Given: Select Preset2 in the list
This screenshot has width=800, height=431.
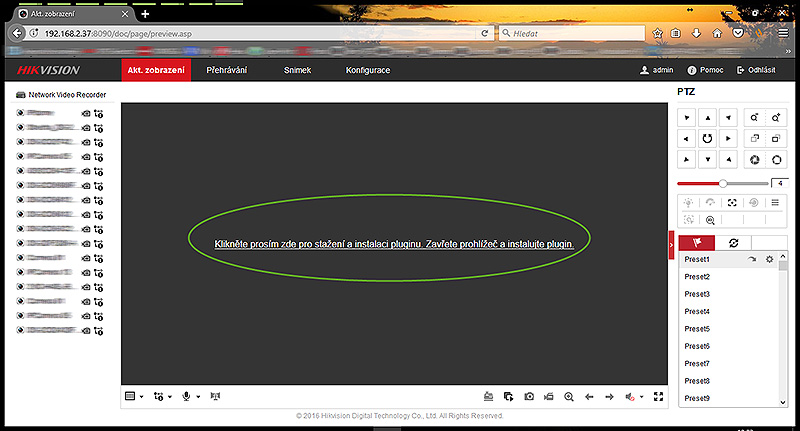Looking at the screenshot, I should click(x=729, y=276).
